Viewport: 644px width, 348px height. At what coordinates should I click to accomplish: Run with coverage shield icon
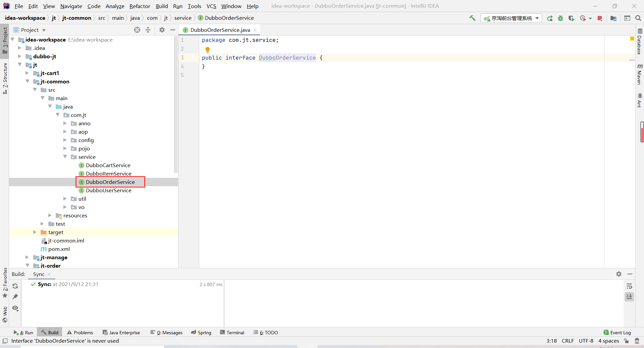click(x=571, y=18)
